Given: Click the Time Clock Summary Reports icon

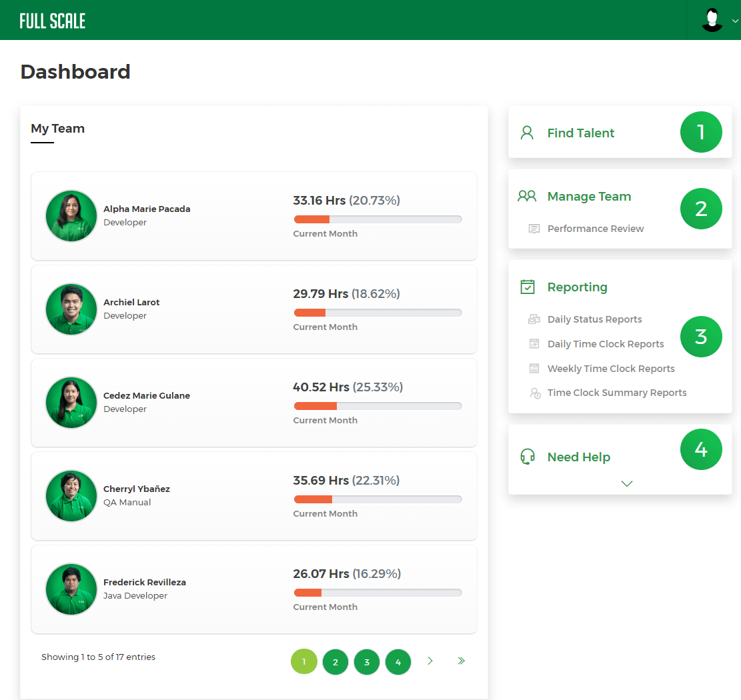Looking at the screenshot, I should 534,393.
